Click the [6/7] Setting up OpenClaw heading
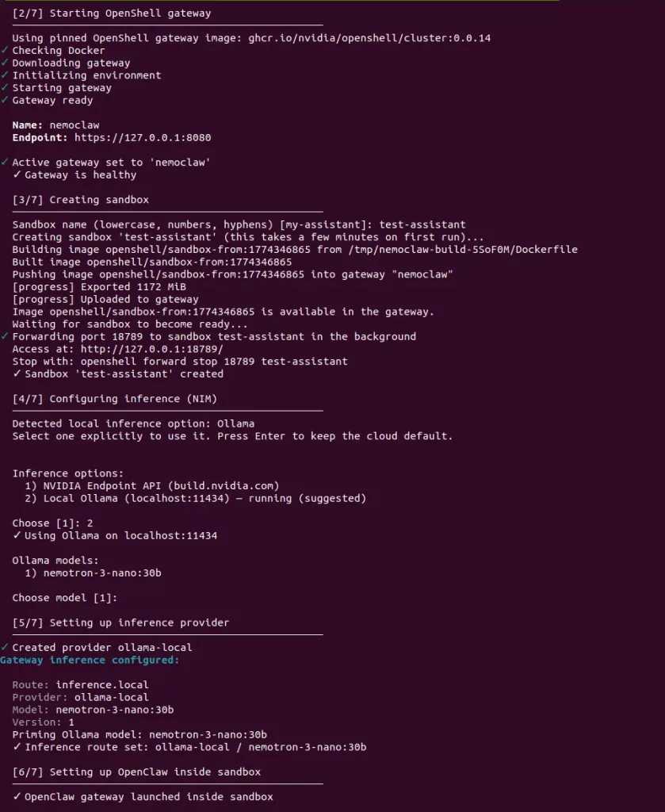The height and width of the screenshot is (812, 665). click(x=136, y=772)
